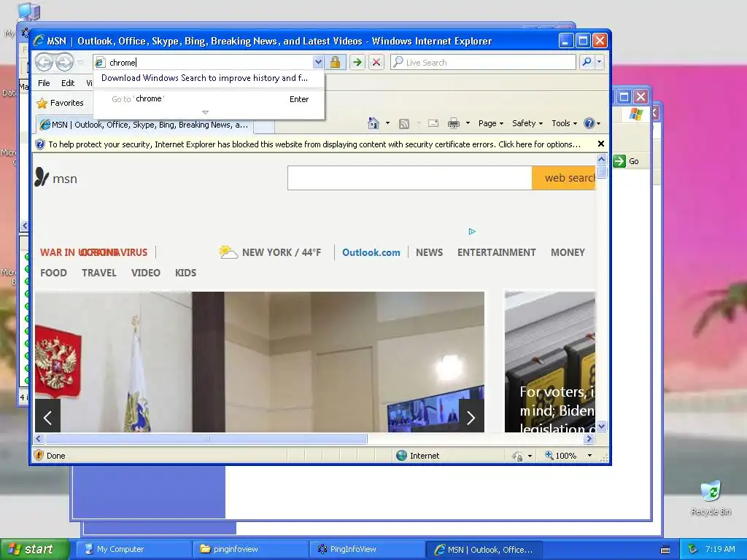Image resolution: width=747 pixels, height=560 pixels.
Task: Click the Read Mail envelope icon
Action: tap(433, 123)
